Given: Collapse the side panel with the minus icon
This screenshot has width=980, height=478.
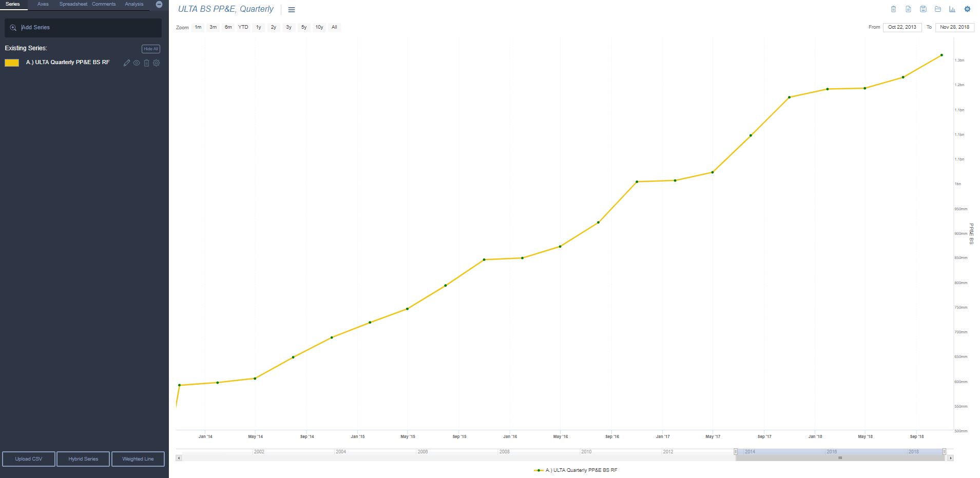Looking at the screenshot, I should 159,4.
